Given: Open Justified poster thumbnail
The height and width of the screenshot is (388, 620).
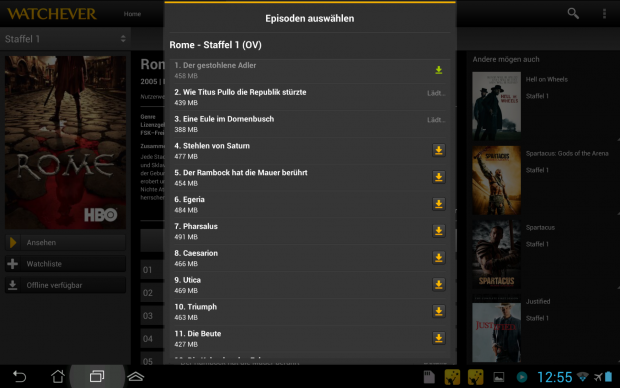Looking at the screenshot, I should click(x=496, y=328).
